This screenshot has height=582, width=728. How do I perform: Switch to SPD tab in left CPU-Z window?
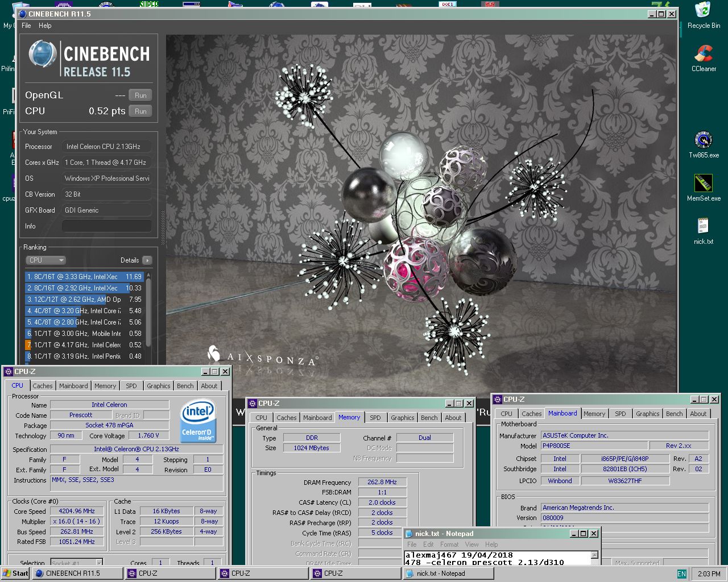(x=131, y=386)
